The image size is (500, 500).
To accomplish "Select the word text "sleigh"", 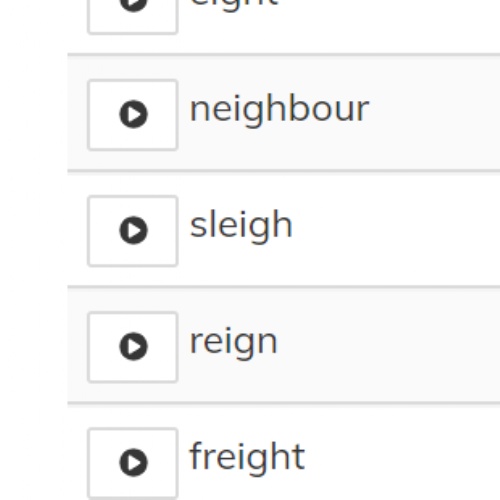I will pyautogui.click(x=241, y=225).
